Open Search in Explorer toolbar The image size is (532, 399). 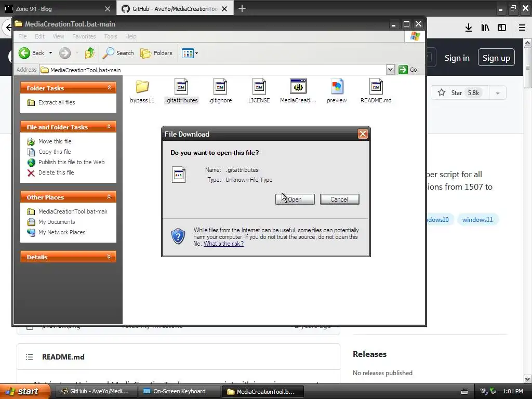(118, 53)
